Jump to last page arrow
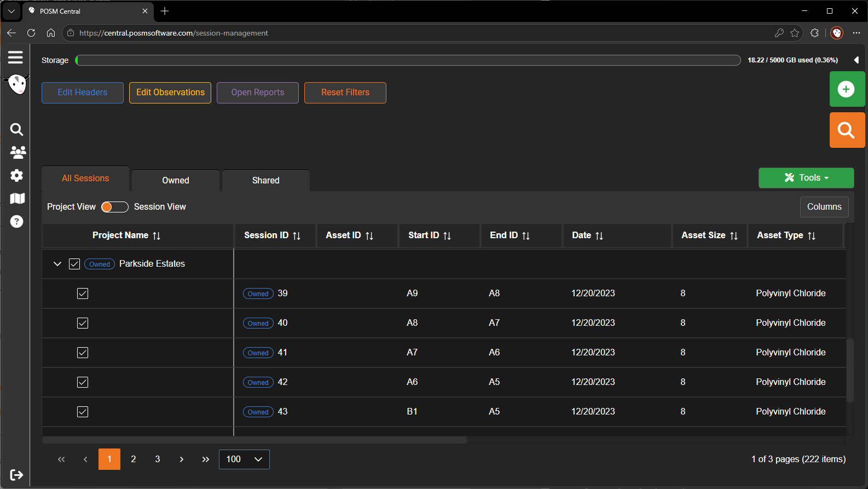This screenshot has width=868, height=489. 206,459
